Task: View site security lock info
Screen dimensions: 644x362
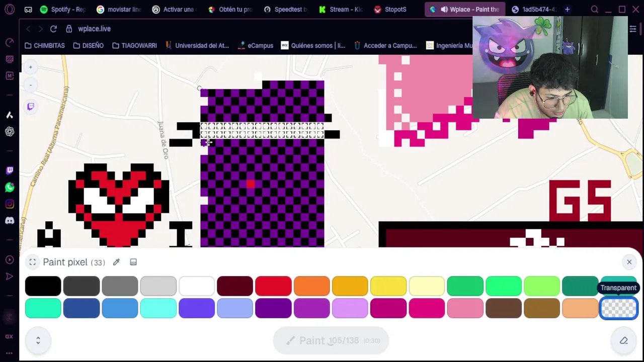Action: point(69,29)
